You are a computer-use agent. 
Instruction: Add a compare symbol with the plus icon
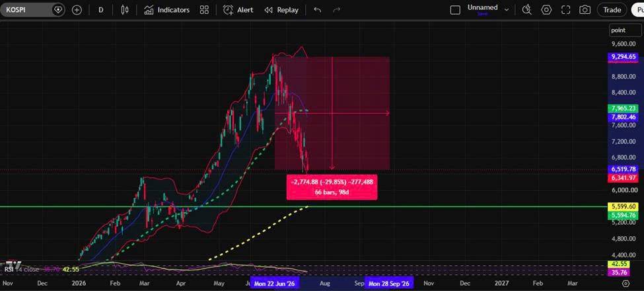coord(77,11)
